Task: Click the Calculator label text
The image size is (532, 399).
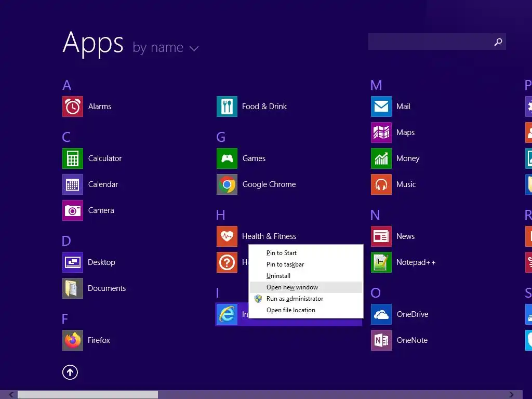Action: click(x=105, y=158)
